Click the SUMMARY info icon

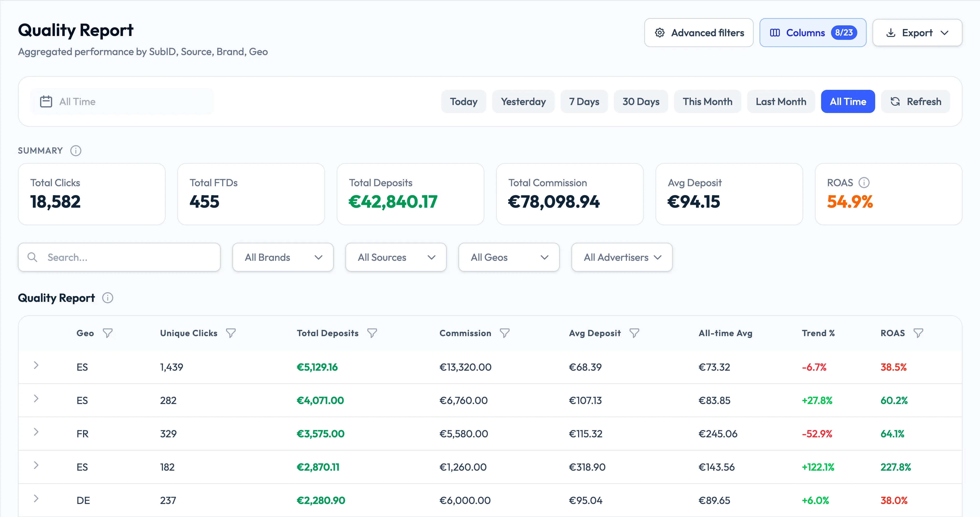pyautogui.click(x=76, y=151)
